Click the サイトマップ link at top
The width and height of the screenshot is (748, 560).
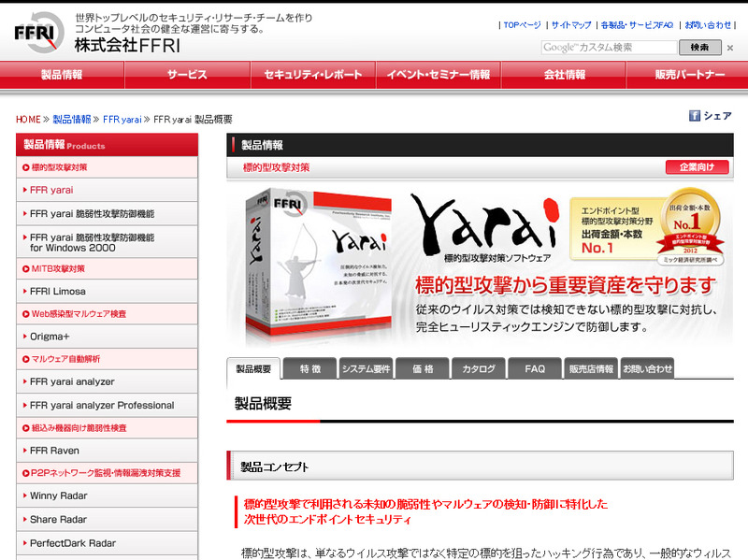click(570, 25)
